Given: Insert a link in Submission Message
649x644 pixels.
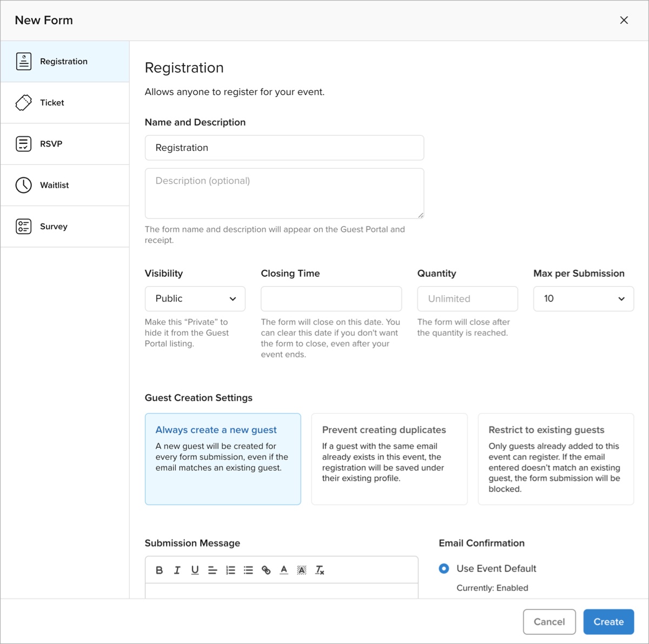Looking at the screenshot, I should (x=266, y=570).
